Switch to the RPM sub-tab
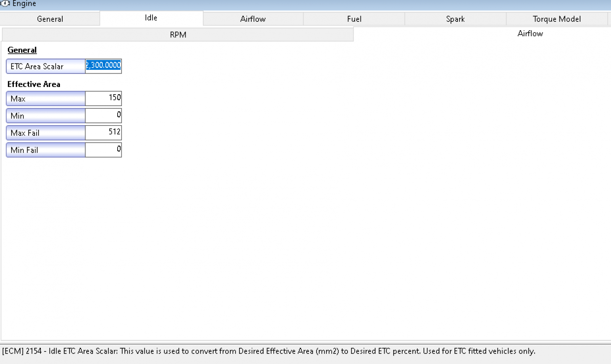Screen dimensions: 611x364 178,34
